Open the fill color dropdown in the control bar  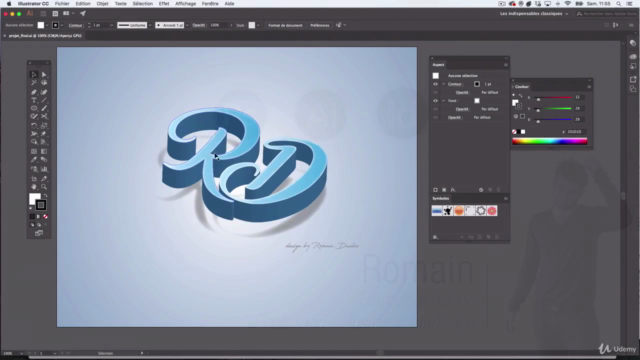[47, 25]
